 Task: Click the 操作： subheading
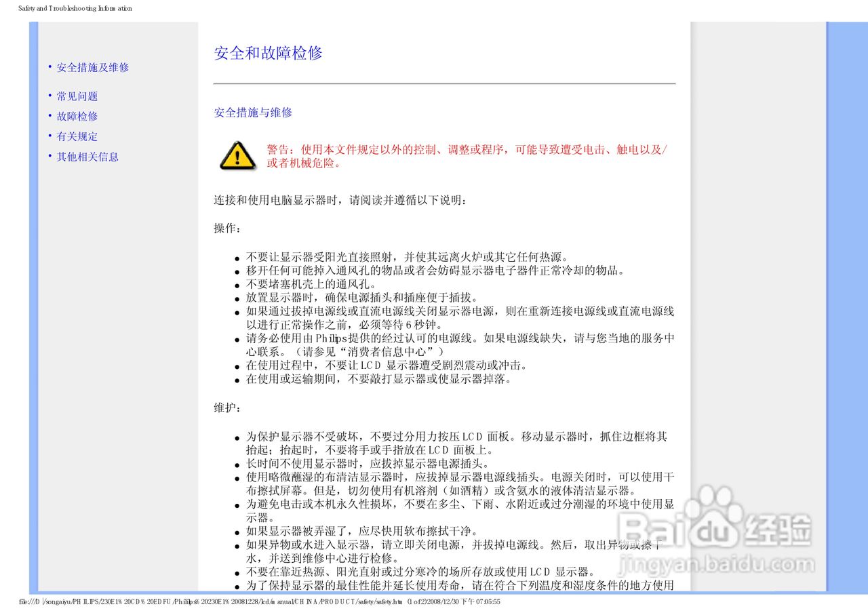pyautogui.click(x=227, y=229)
